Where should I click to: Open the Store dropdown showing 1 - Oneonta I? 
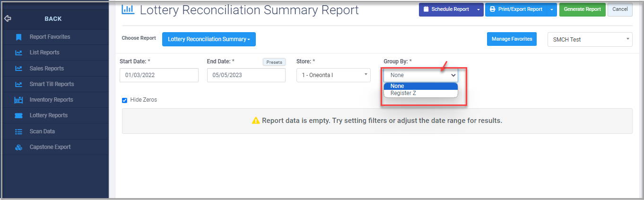click(x=333, y=75)
